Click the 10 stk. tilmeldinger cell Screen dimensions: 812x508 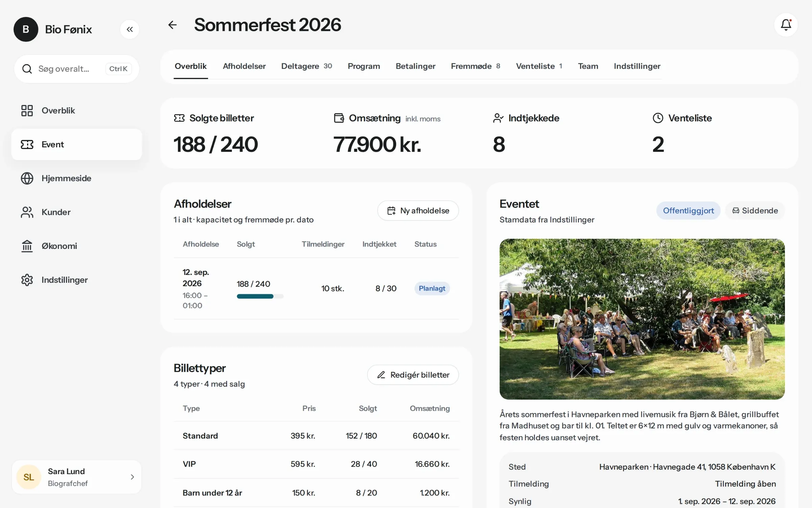[333, 289]
